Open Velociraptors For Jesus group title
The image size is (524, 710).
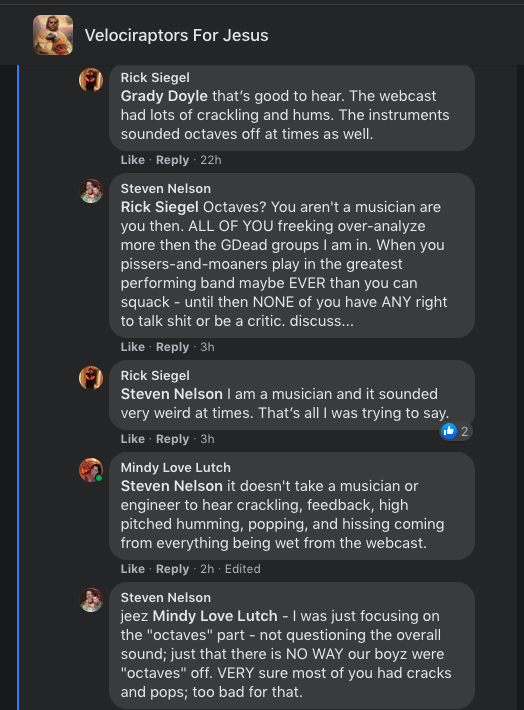176,35
